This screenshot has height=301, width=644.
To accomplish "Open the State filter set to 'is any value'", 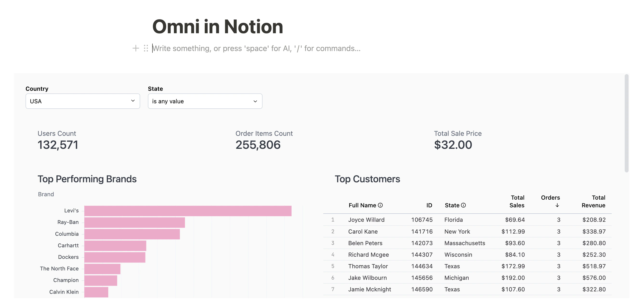I will point(204,101).
